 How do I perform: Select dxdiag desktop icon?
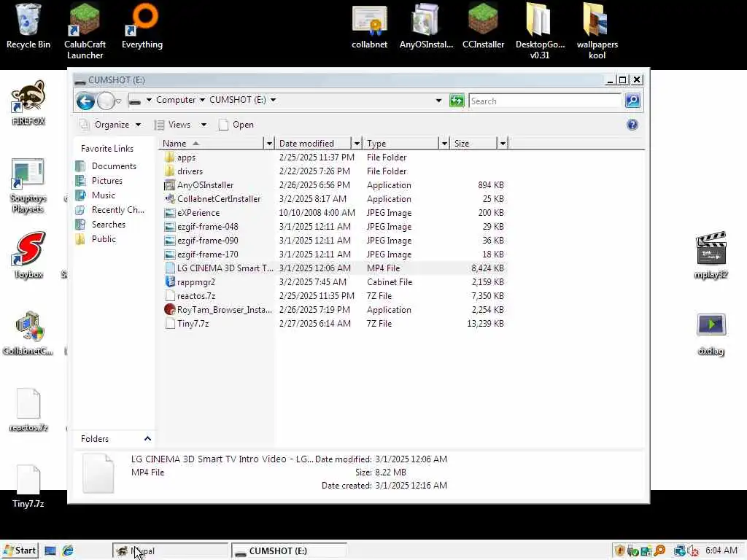[711, 334]
